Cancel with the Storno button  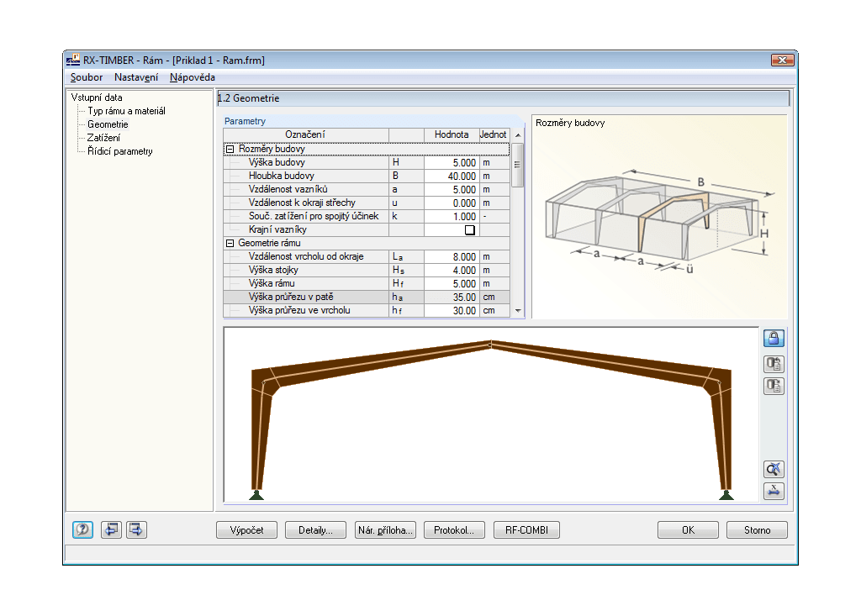click(758, 530)
